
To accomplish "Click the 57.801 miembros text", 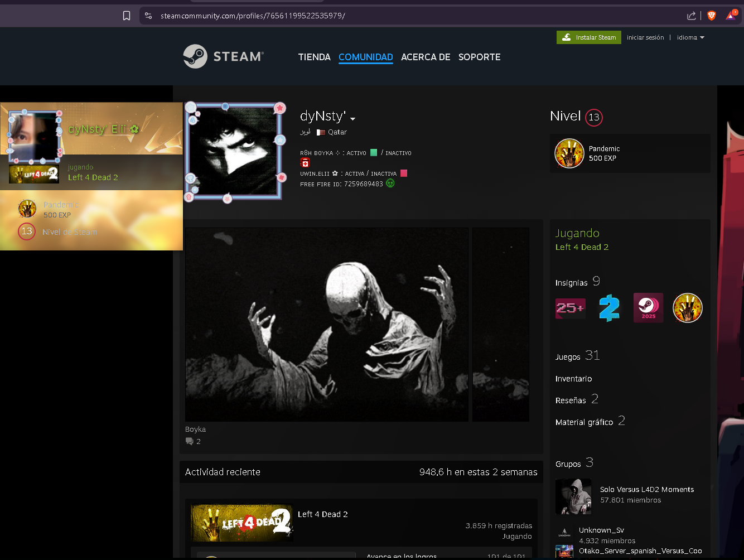I will (631, 500).
